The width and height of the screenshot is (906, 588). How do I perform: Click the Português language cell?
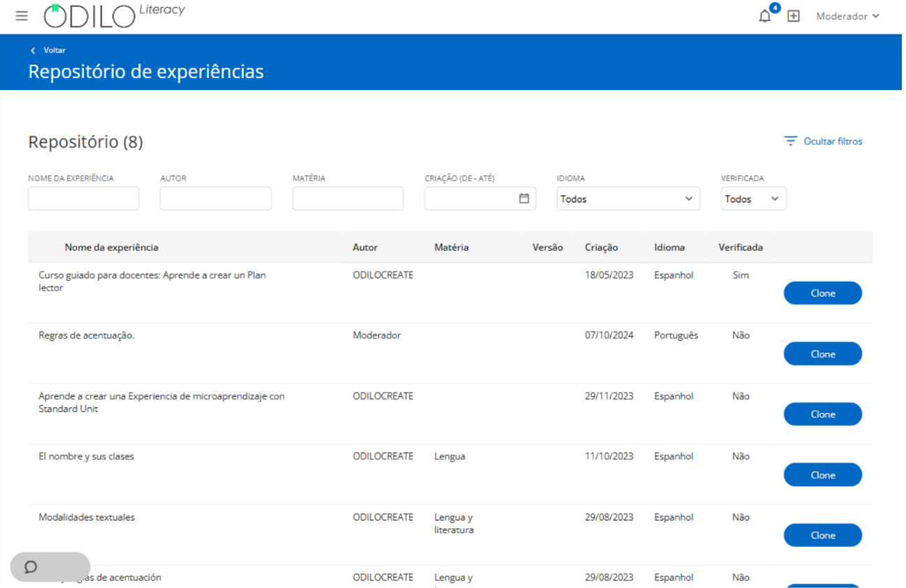click(x=676, y=336)
